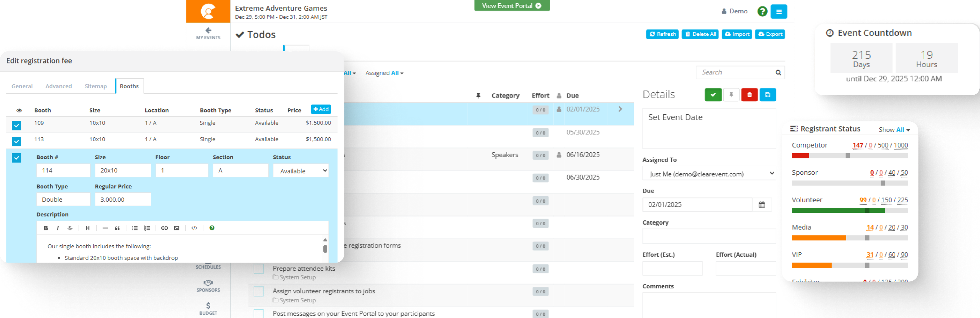Toggle the booth 113 checkbox
This screenshot has height=318, width=980.
point(16,141)
